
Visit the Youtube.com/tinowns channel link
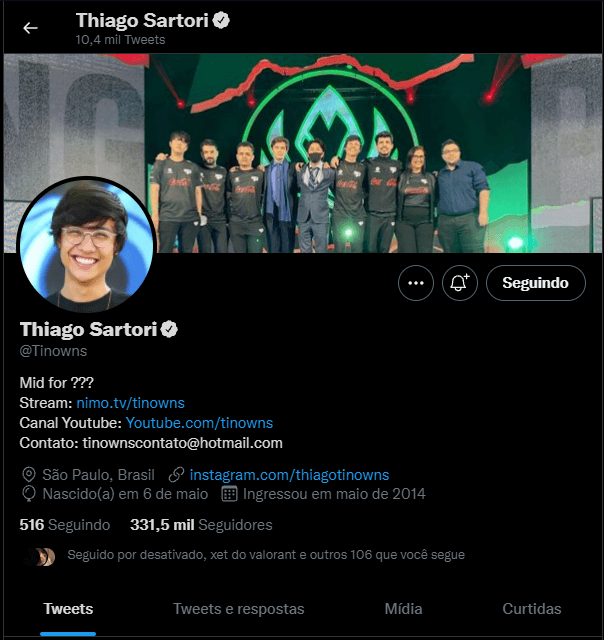point(200,423)
